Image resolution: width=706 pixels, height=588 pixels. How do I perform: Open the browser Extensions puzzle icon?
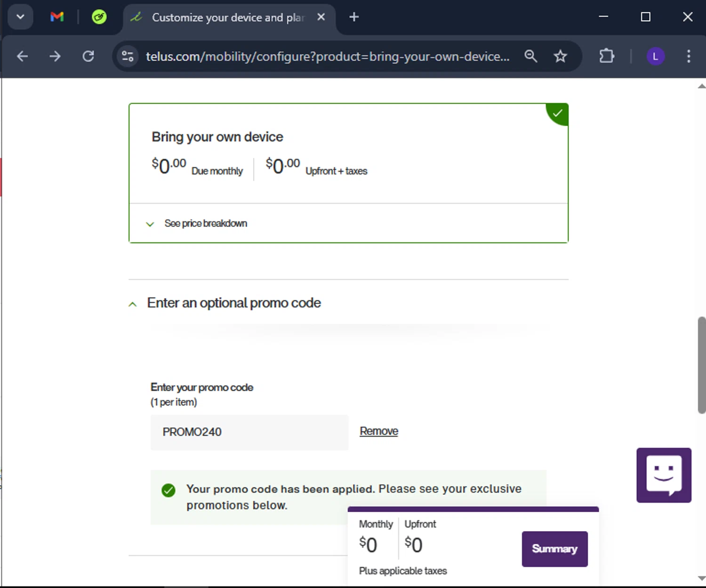pos(607,56)
